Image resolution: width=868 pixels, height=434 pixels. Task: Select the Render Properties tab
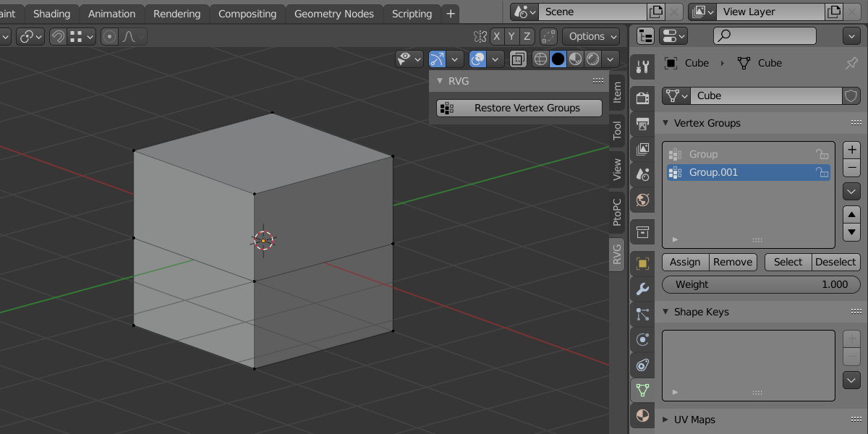(x=642, y=98)
